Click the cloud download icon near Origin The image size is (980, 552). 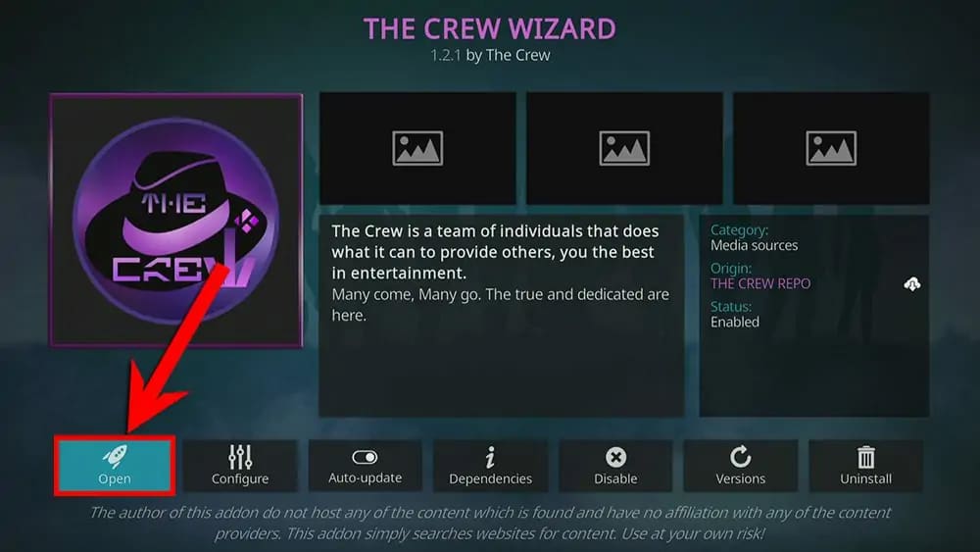coord(911,284)
